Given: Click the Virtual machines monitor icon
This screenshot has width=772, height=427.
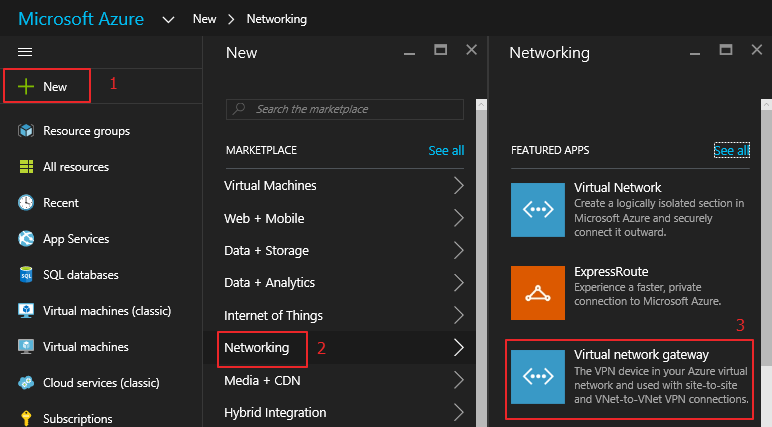Looking at the screenshot, I should click(26, 346).
